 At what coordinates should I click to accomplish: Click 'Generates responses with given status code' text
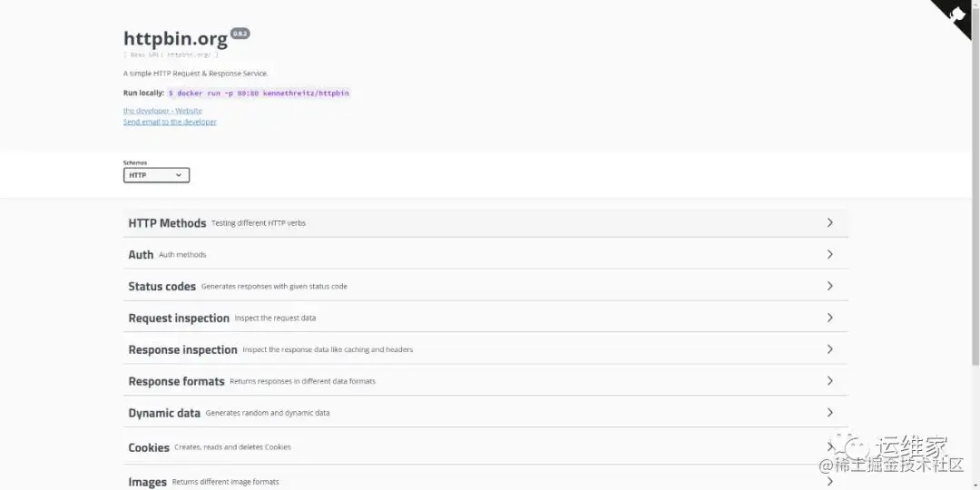coord(274,286)
